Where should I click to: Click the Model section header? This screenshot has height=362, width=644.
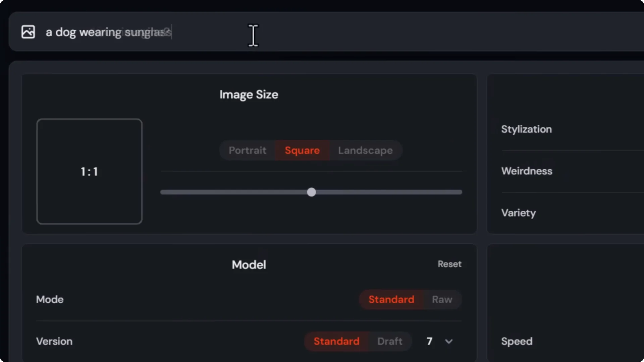[248, 264]
